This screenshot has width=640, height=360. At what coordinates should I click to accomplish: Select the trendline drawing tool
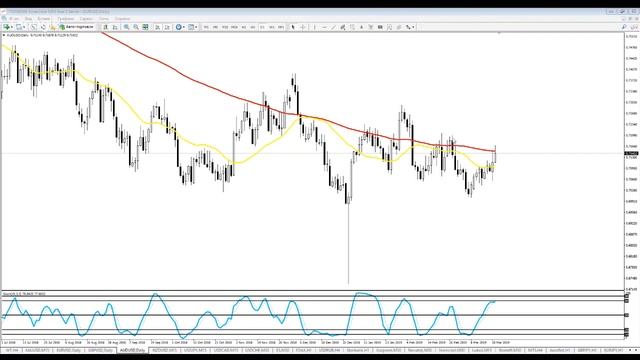tap(333, 27)
